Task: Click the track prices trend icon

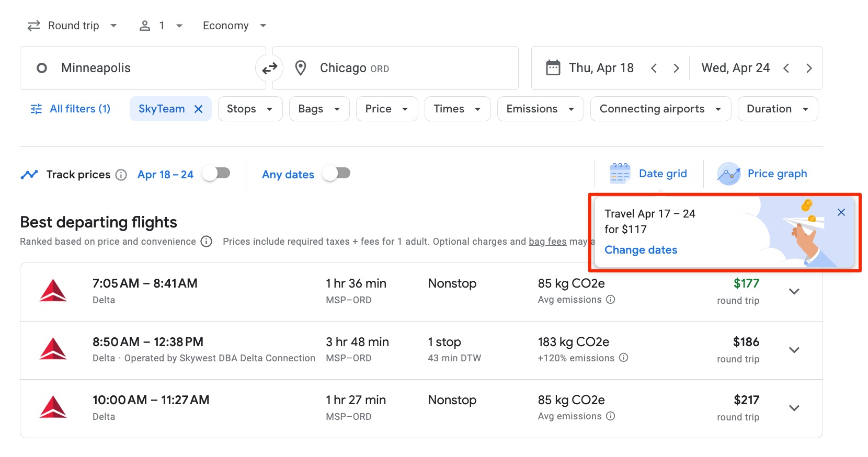Action: click(x=29, y=175)
